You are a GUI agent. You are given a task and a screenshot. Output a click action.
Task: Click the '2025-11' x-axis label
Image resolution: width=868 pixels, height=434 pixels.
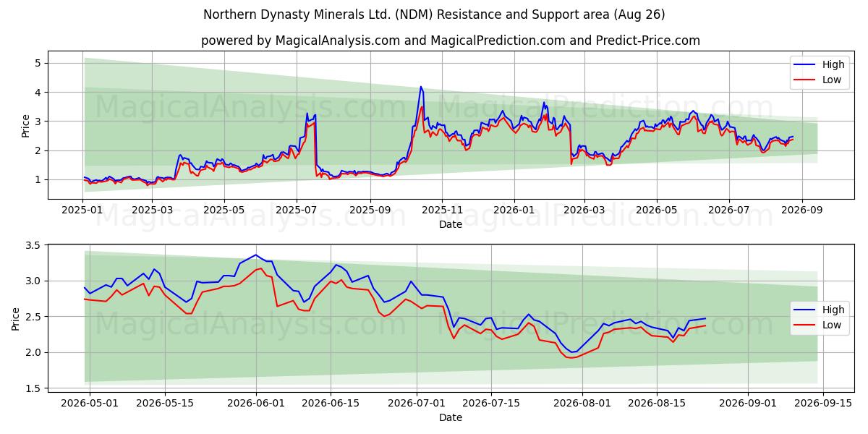click(442, 210)
